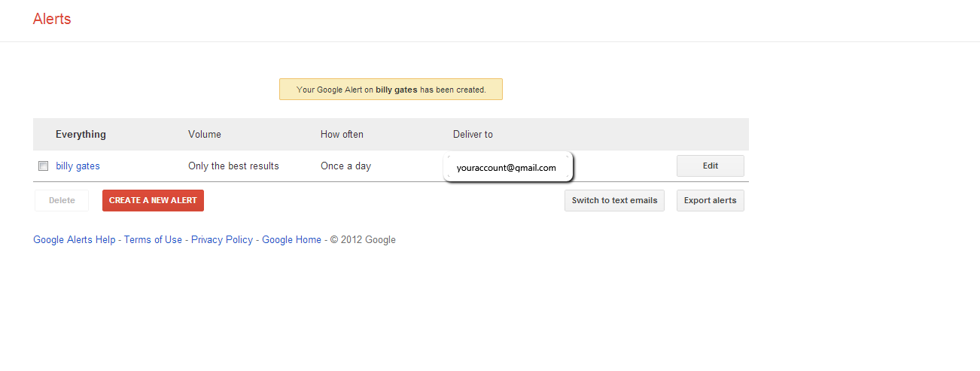Click the Edit button for billy gates
Viewport: 980px width, 371px height.
[x=711, y=166]
